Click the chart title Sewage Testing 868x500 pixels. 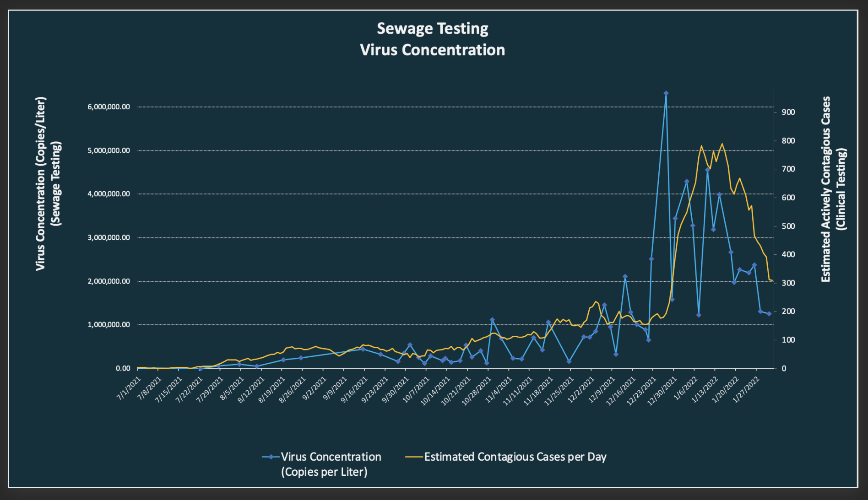click(432, 29)
